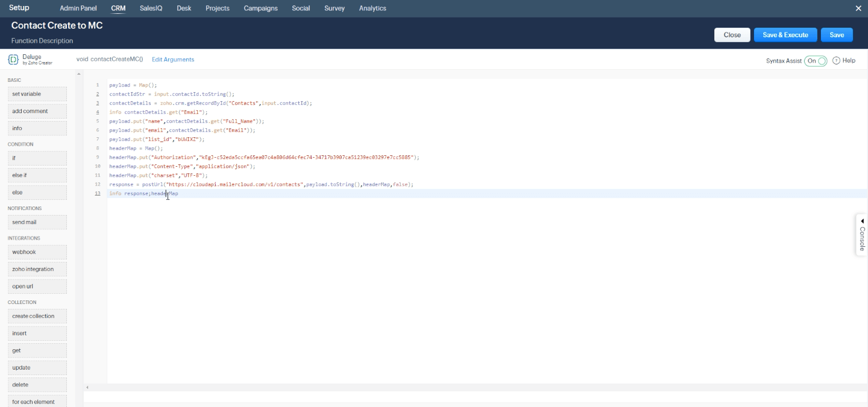Click the send mail notification snippet
The image size is (868, 407).
click(37, 222)
